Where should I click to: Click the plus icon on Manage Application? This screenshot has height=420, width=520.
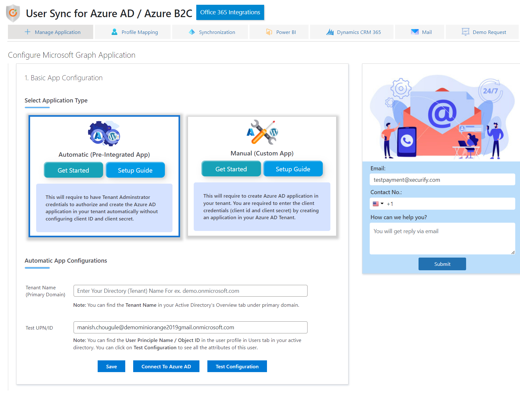point(28,32)
